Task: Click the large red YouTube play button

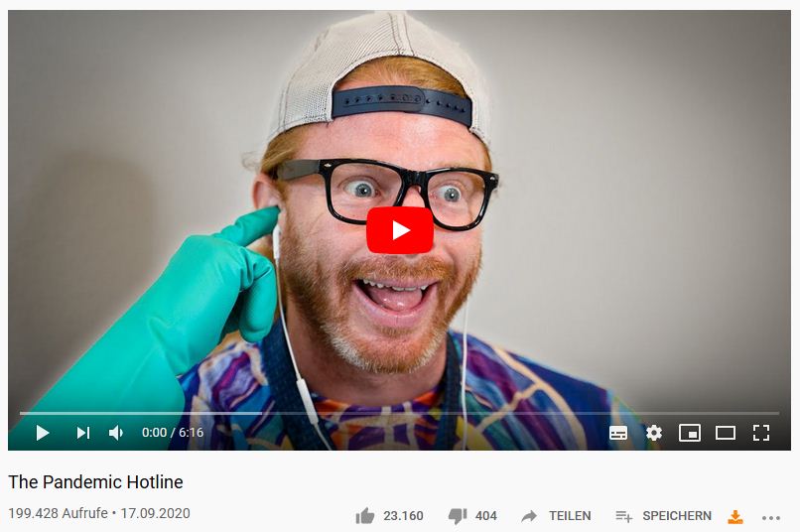Action: (x=400, y=230)
